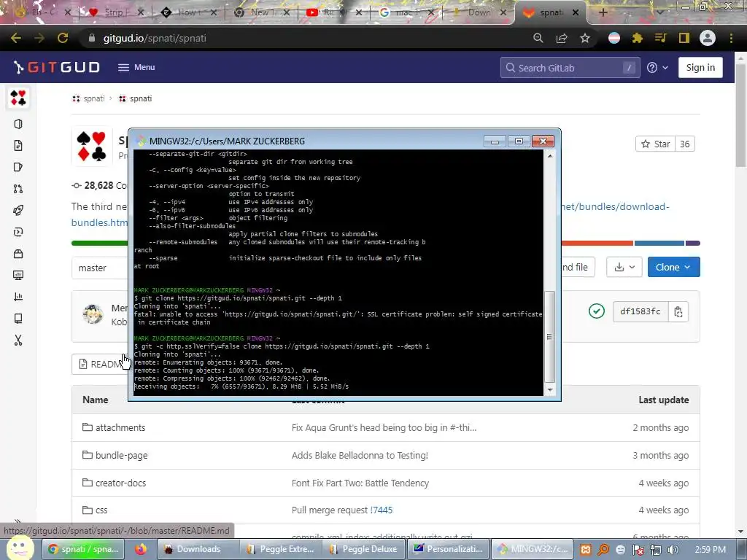Open Issues in sidebar

[x=18, y=167]
